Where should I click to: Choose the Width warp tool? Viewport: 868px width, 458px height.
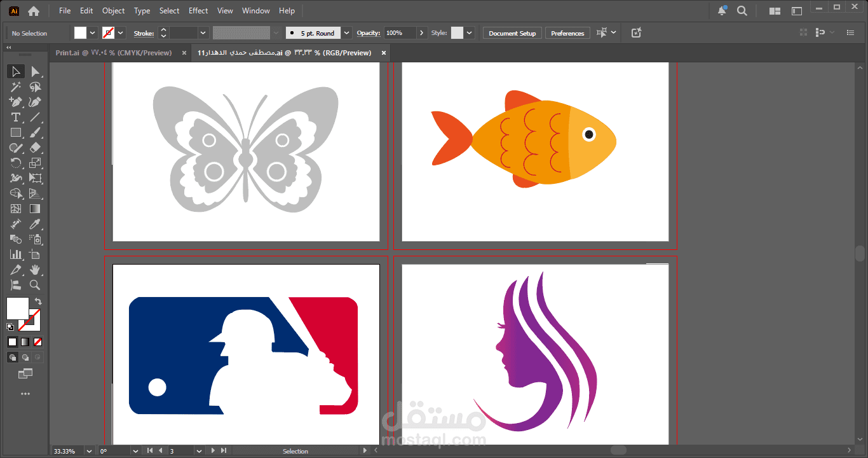tap(16, 178)
